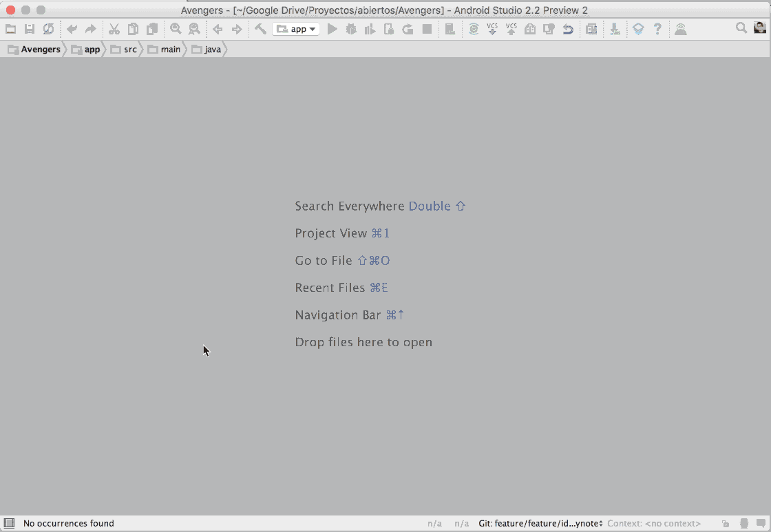Click the Update Project VCS down-arrow icon
The height and width of the screenshot is (532, 771).
click(492, 29)
